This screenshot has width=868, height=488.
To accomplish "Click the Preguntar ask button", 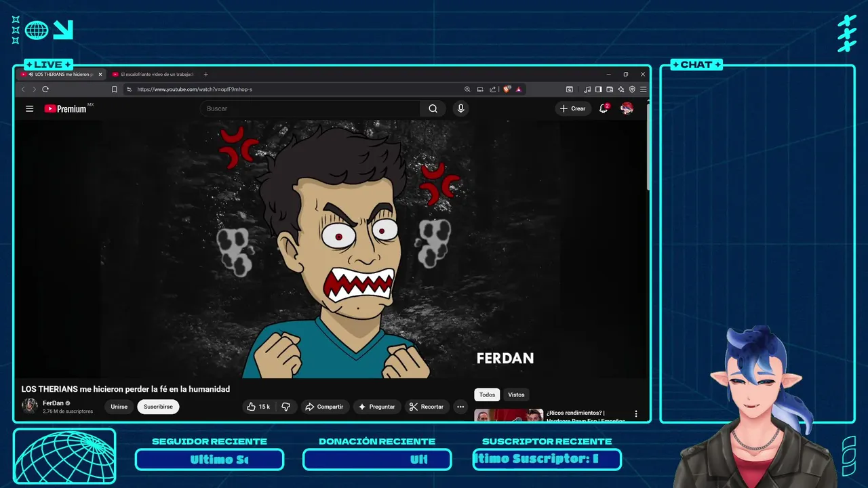I will click(377, 407).
